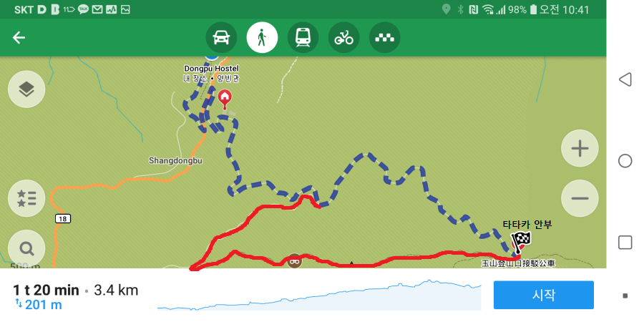Tap the Dongpu Hostel map label
This screenshot has width=644, height=322.
[211, 69]
